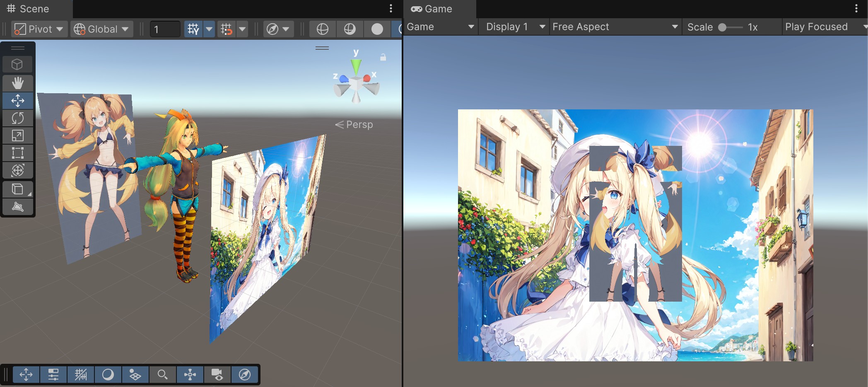The image size is (868, 387).
Task: Select the Rect tool
Action: 18,152
